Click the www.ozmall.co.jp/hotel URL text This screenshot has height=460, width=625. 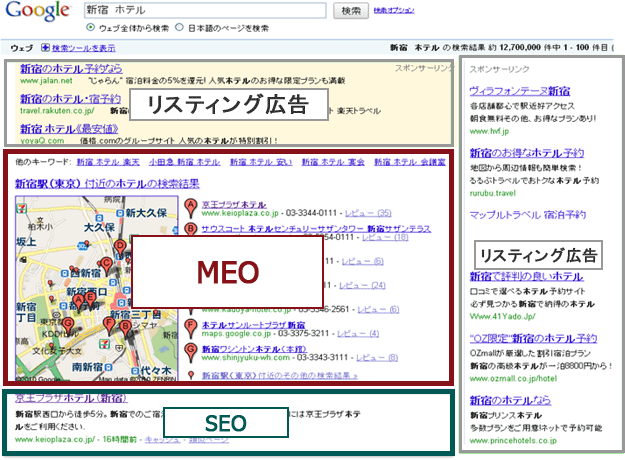coord(513,378)
